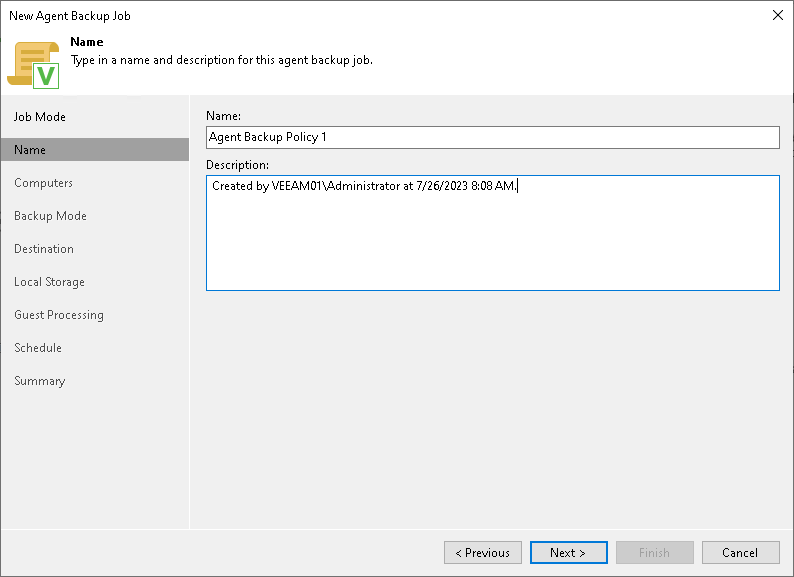
Task: Click the greyed-out Finish button
Action: pyautogui.click(x=654, y=553)
